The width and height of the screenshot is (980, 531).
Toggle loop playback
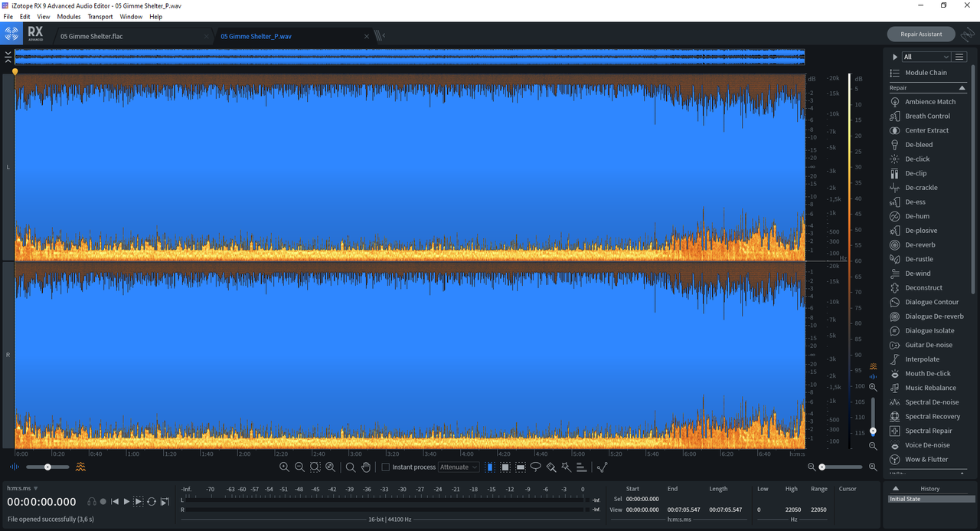pos(152,501)
